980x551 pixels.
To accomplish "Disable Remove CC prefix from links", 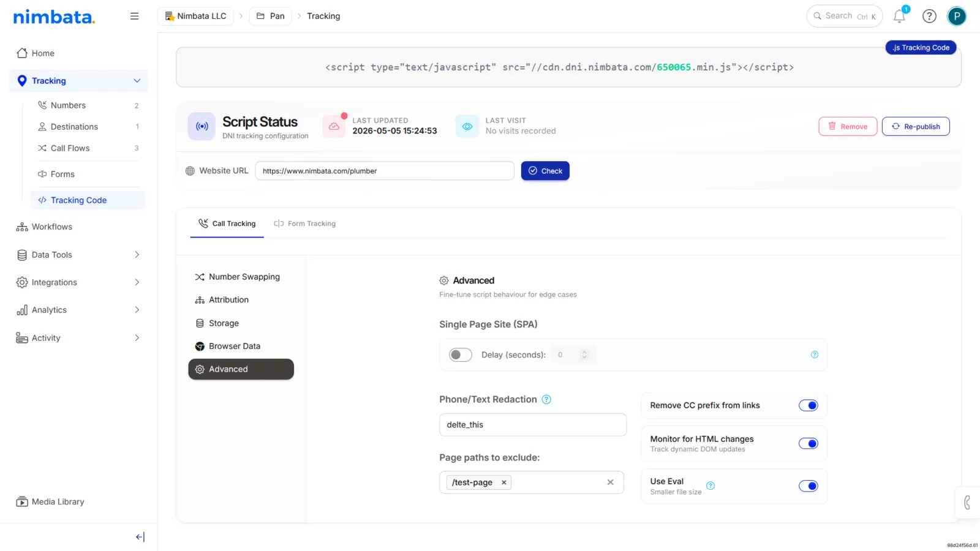I will coord(808,405).
